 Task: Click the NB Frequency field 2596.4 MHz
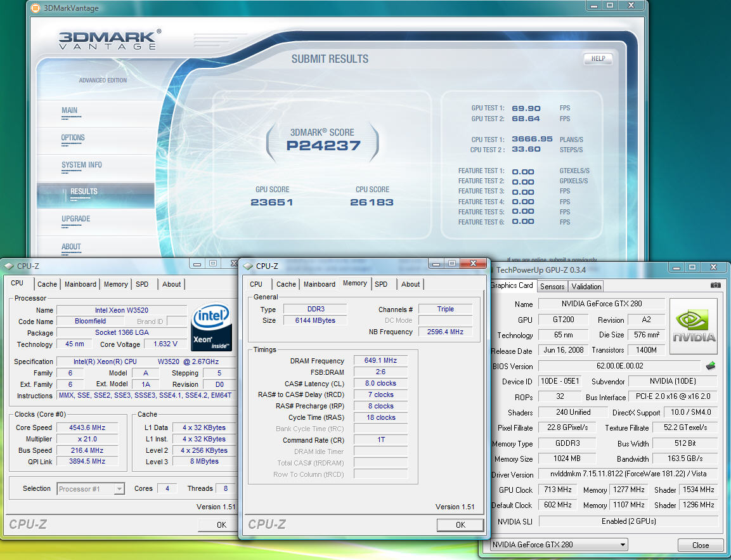[445, 332]
